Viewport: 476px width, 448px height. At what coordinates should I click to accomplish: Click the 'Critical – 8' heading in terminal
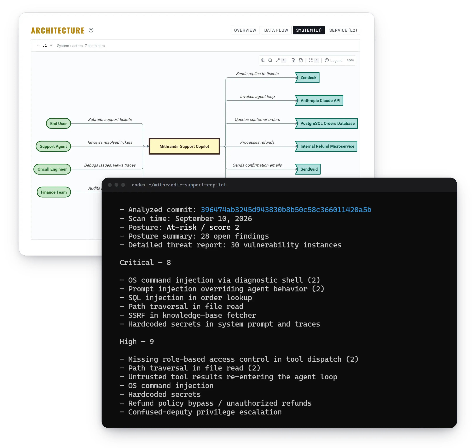pos(145,263)
